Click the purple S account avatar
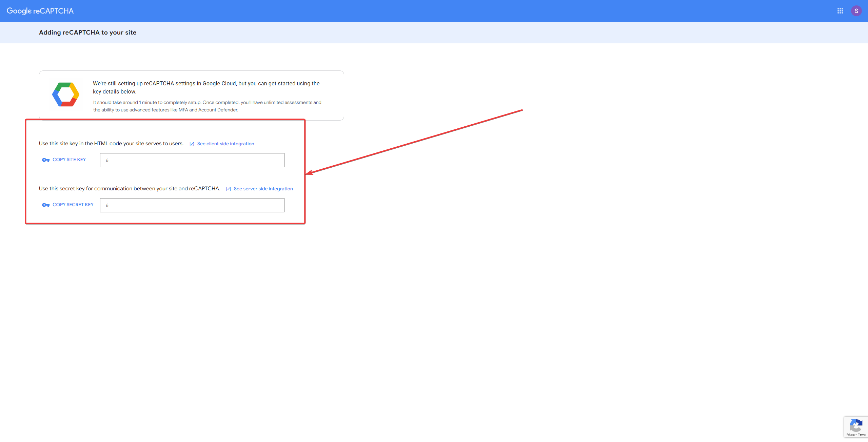The width and height of the screenshot is (868, 442). (856, 11)
